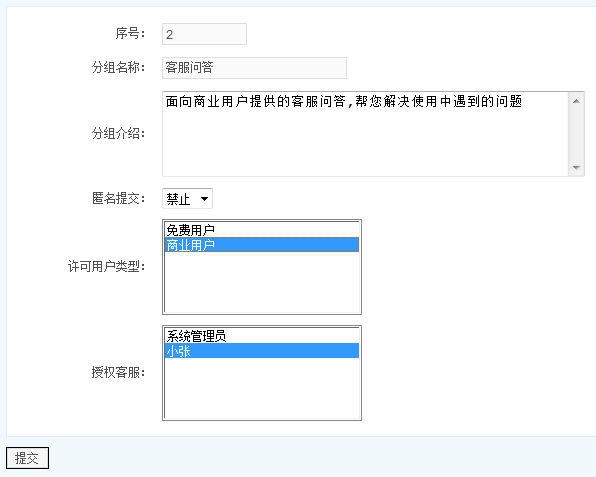Select 商业用户 in user type list
This screenshot has height=477, width=596.
(262, 245)
